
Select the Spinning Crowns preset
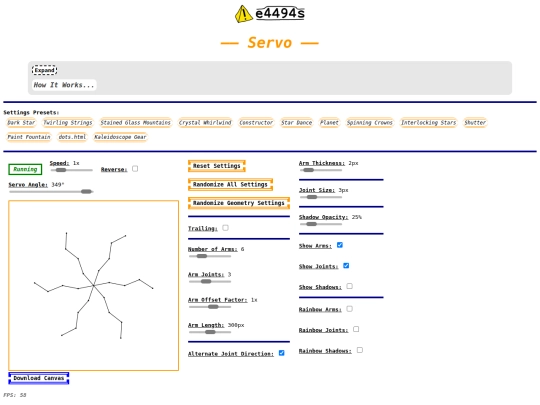point(370,123)
